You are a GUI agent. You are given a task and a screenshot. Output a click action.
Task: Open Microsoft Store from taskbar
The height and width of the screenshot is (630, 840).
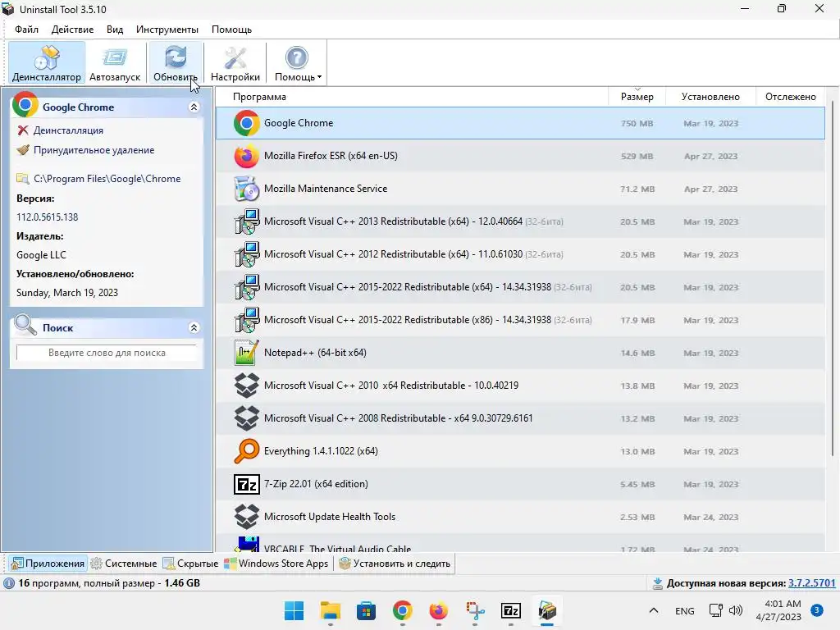point(366,610)
